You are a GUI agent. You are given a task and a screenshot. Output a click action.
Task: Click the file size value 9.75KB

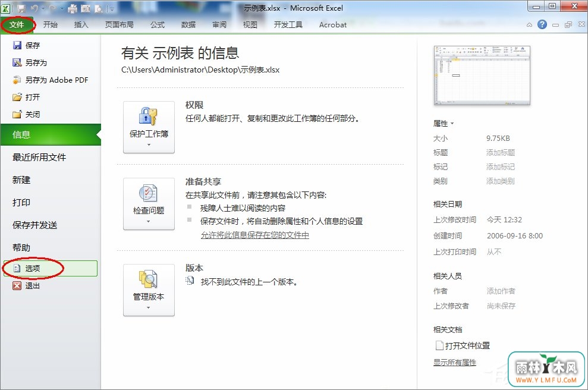(x=498, y=139)
